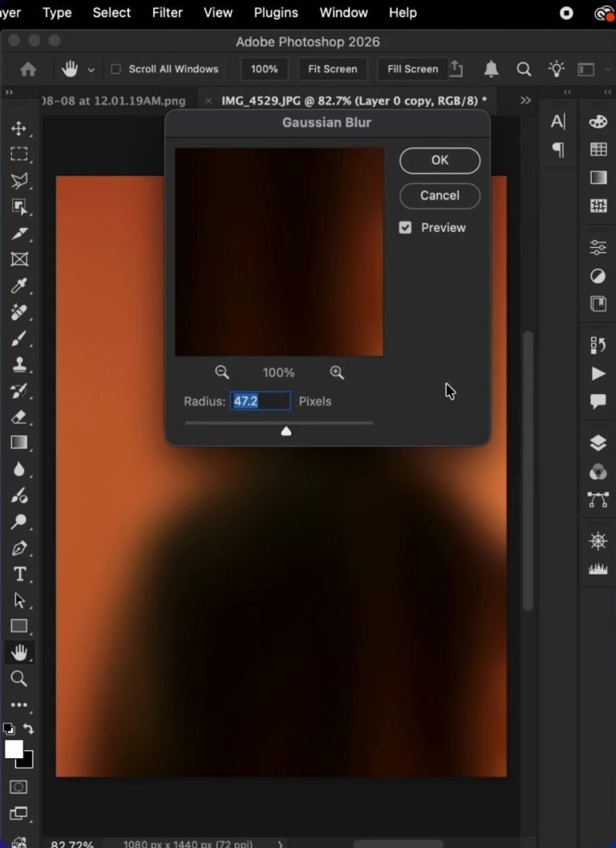Select the Eraser tool

pos(19,417)
